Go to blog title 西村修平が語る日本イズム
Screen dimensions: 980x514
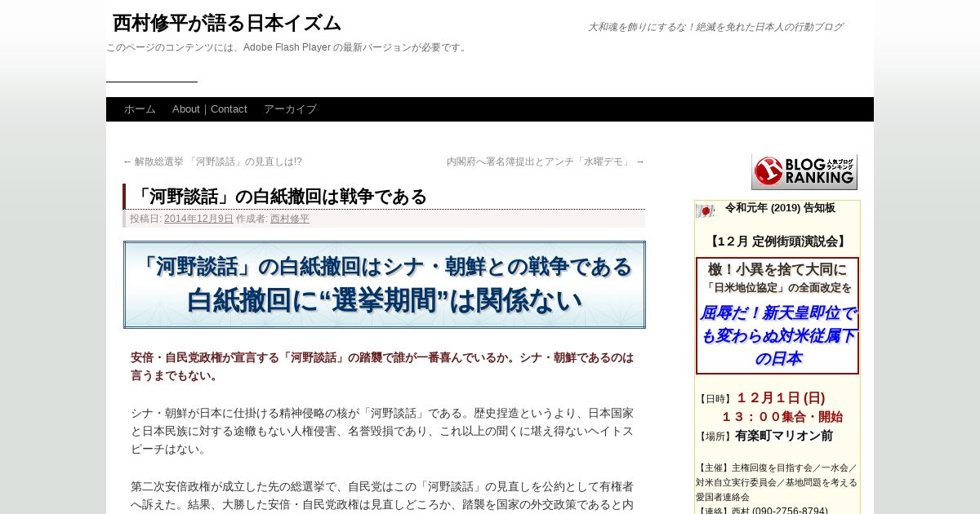click(x=227, y=23)
